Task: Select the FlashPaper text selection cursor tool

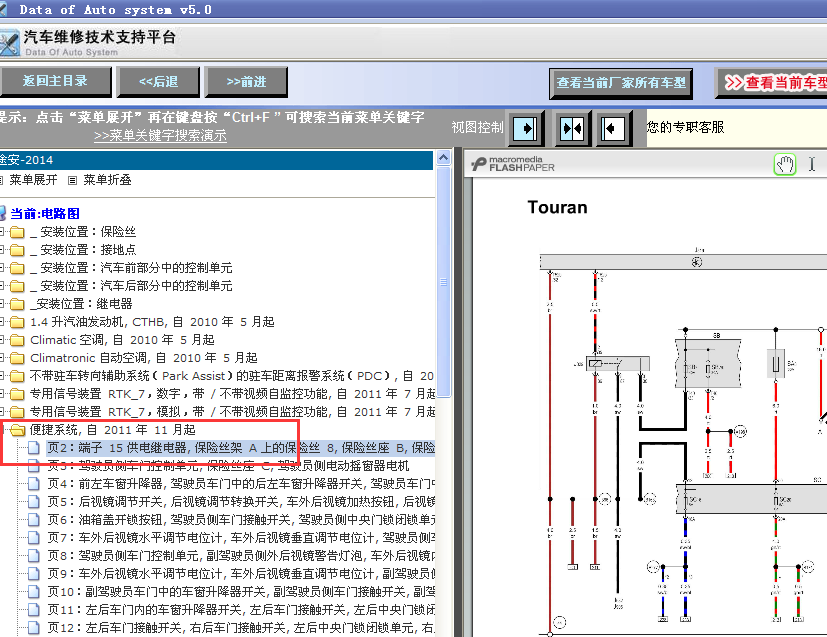Action: pyautogui.click(x=812, y=165)
